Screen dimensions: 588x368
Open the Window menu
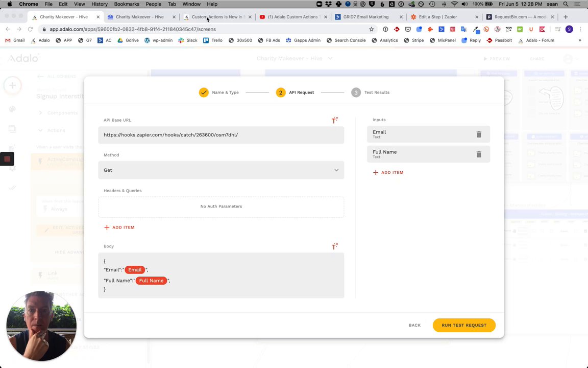coord(191,4)
